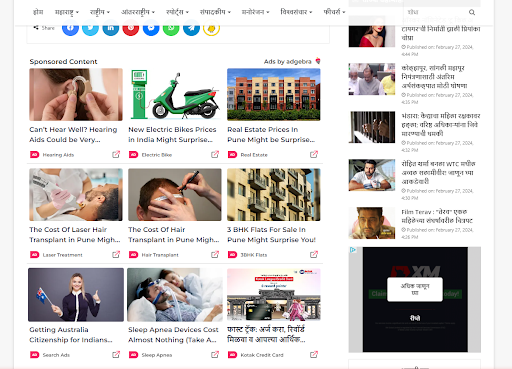The width and height of the screenshot is (512, 369).
Task: Open the Sleep Apnea devices thumbnail
Action: pyautogui.click(x=175, y=295)
